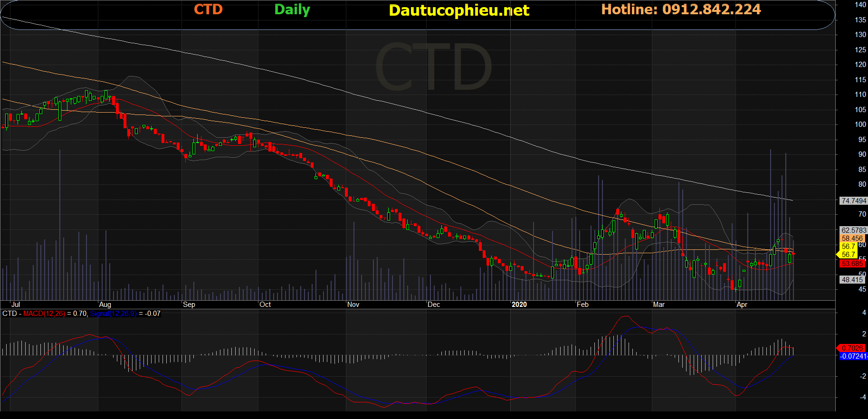The height and width of the screenshot is (419, 868).
Task: Select the 125 price axis label
Action: point(860,50)
